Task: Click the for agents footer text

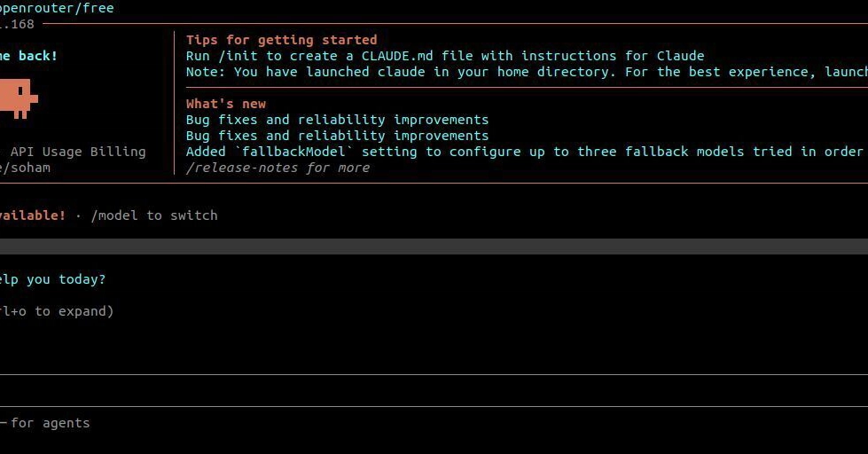Action: 50,423
